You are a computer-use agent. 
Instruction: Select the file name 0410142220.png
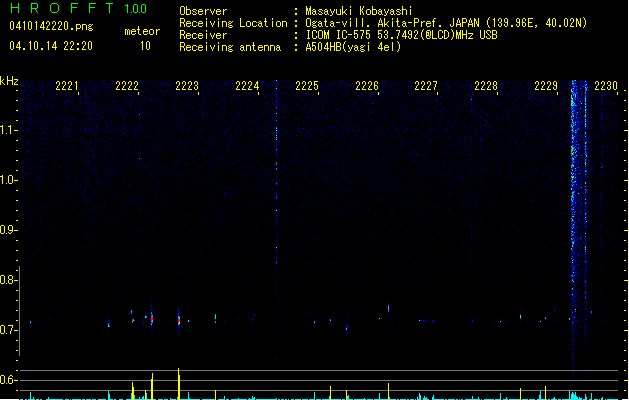(x=51, y=26)
